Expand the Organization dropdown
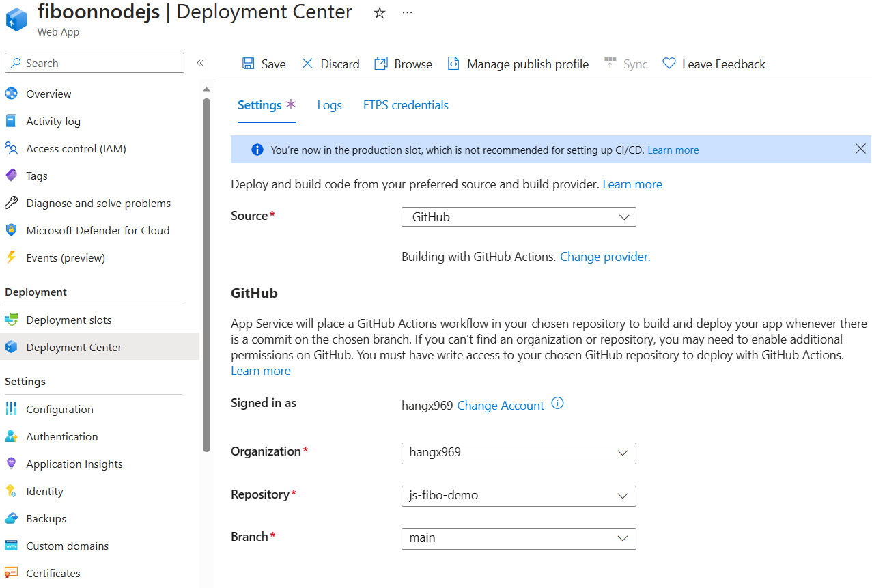This screenshot has width=872, height=588. click(x=519, y=453)
